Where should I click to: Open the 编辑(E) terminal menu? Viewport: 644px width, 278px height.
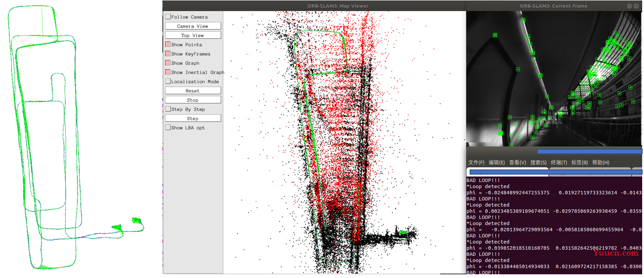pyautogui.click(x=497, y=163)
